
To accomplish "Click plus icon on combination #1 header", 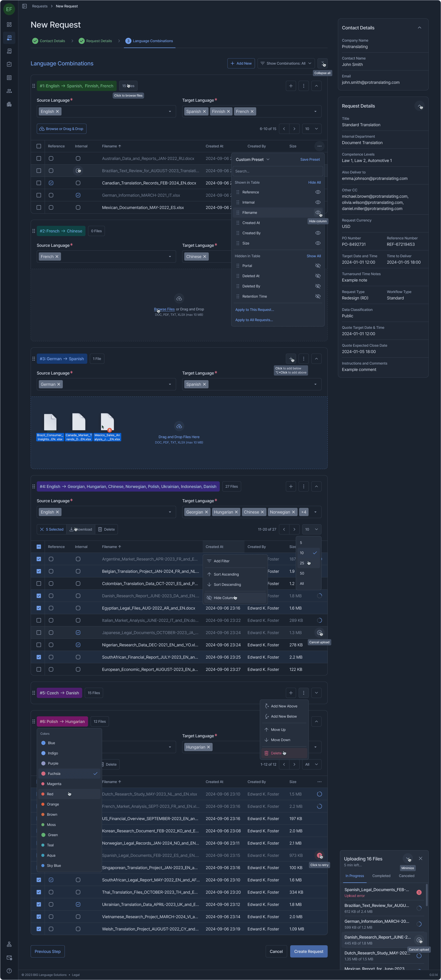I will pyautogui.click(x=291, y=86).
